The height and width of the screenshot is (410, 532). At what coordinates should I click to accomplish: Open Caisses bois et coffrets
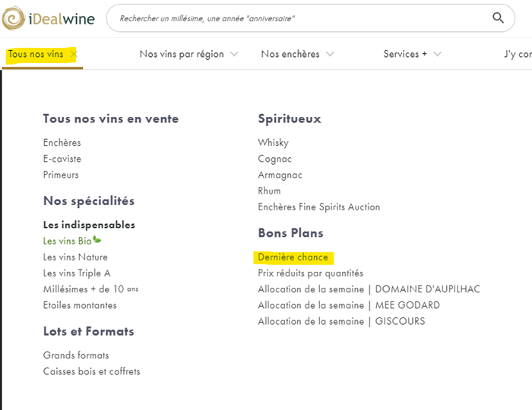[92, 371]
